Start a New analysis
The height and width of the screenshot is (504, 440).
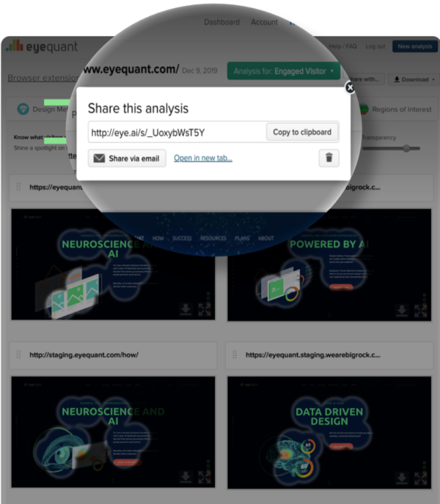pyautogui.click(x=415, y=46)
